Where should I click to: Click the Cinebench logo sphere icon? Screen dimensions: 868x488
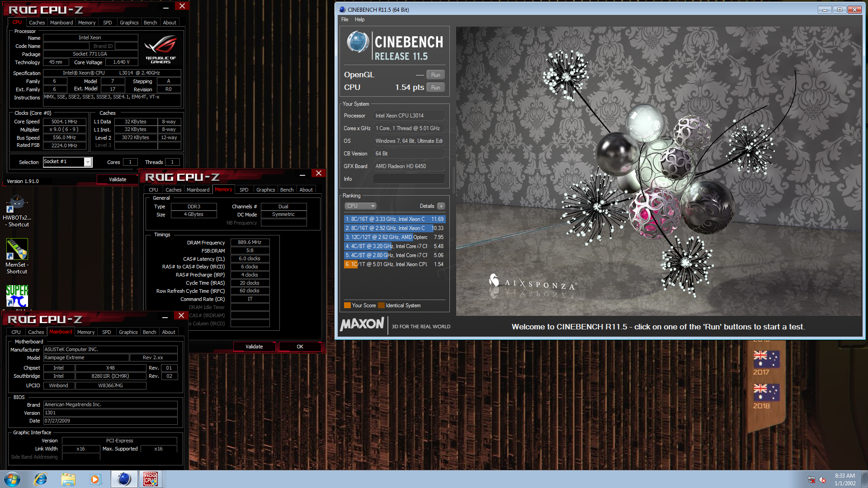point(358,42)
